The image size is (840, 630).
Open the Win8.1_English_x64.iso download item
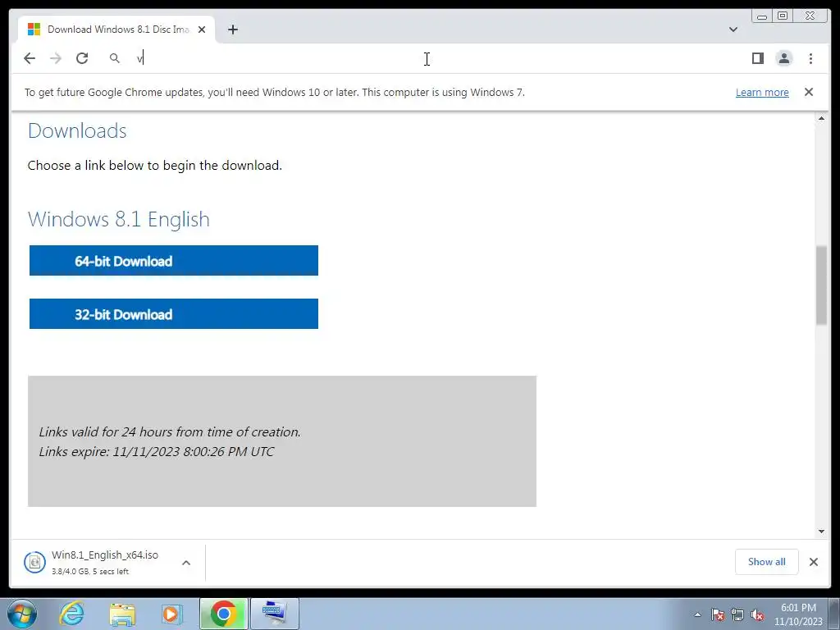[x=104, y=562]
